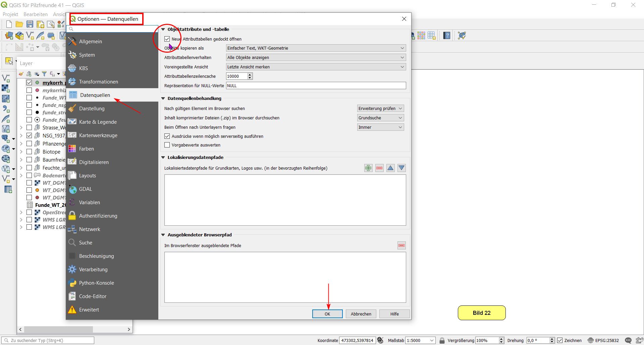Click the save project toolbar icon
The image size is (644, 345).
(x=30, y=24)
